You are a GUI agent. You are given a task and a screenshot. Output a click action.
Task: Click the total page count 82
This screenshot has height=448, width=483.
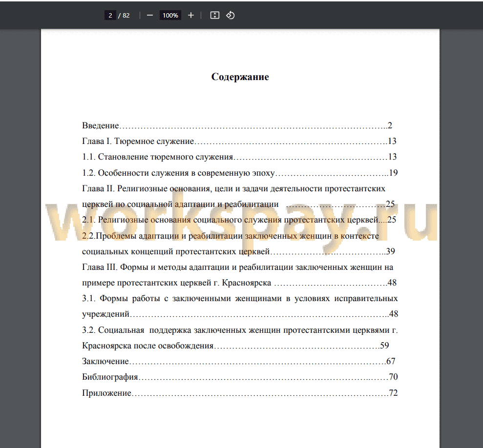tap(126, 16)
